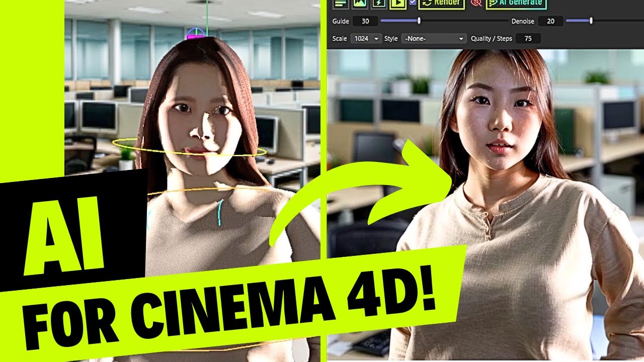Viewport: 644px width, 362px height.
Task: Open the Style dropdown showing -None-
Action: point(434,39)
